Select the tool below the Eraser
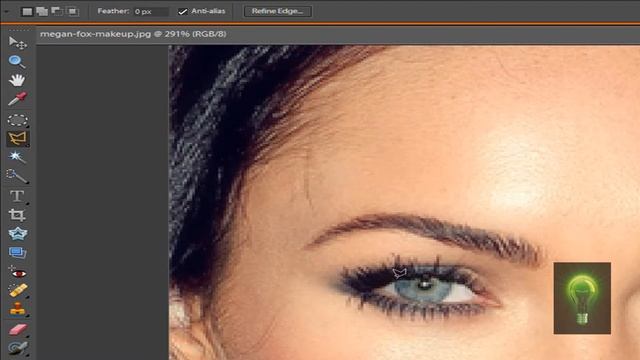640x360 pixels. (18, 348)
